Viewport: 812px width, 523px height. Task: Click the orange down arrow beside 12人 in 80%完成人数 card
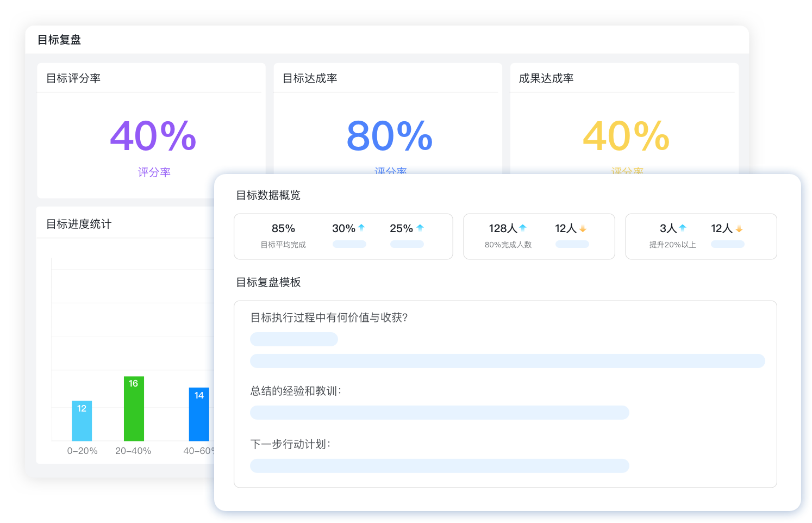click(x=583, y=229)
